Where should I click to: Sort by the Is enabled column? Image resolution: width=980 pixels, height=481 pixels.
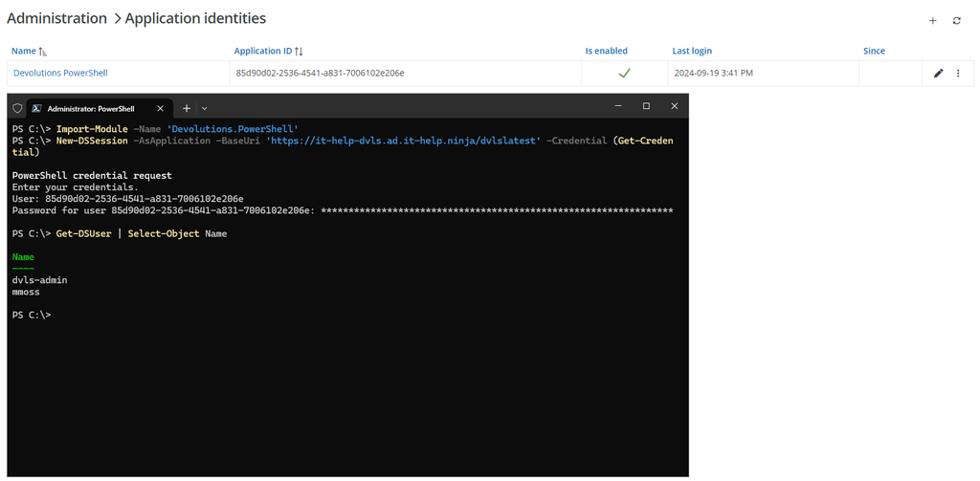point(607,51)
